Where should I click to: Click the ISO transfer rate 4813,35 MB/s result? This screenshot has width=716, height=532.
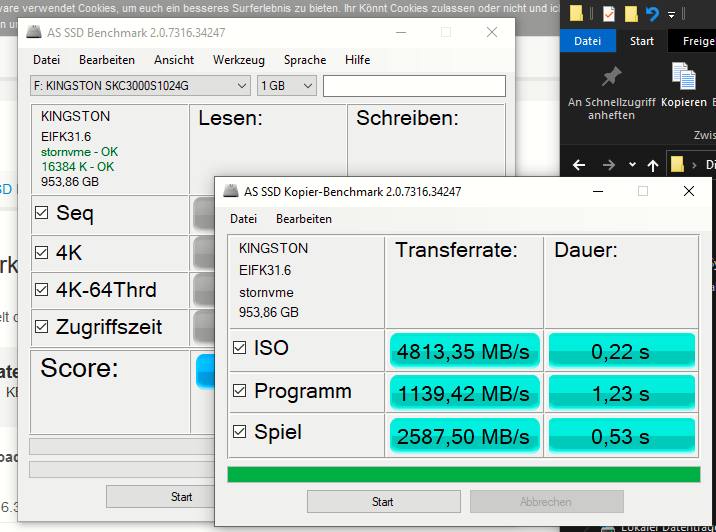tap(464, 351)
